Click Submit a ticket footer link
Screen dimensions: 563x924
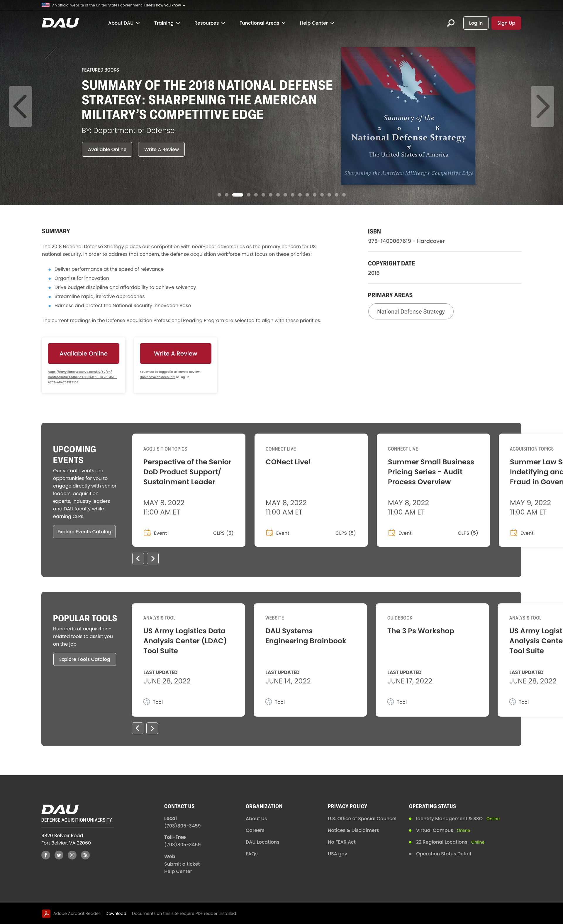click(182, 864)
